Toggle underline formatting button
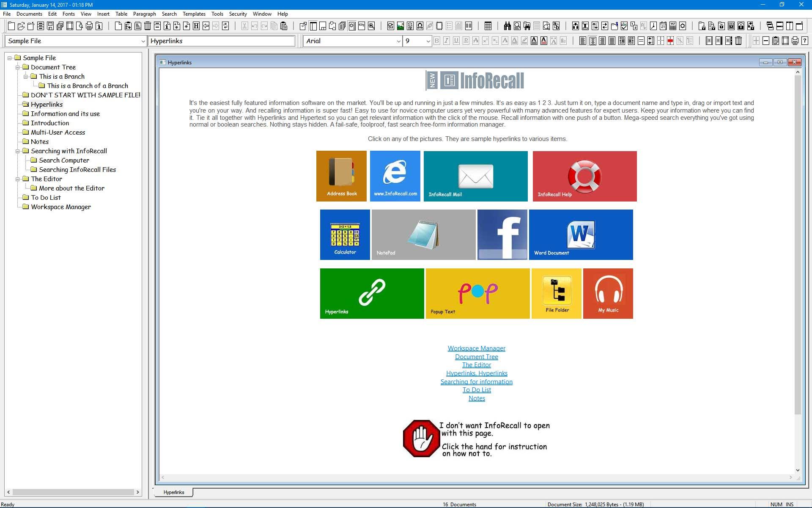The width and height of the screenshot is (812, 508). tap(456, 41)
